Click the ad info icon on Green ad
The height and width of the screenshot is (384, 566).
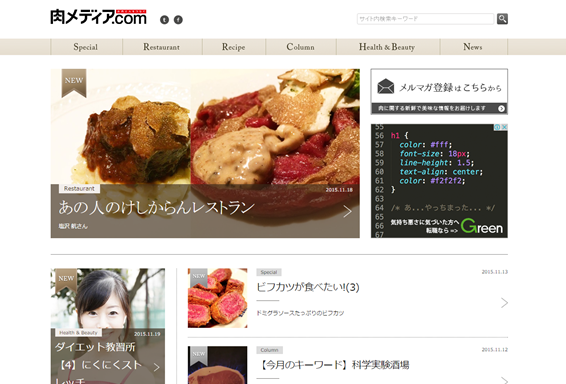click(x=497, y=127)
